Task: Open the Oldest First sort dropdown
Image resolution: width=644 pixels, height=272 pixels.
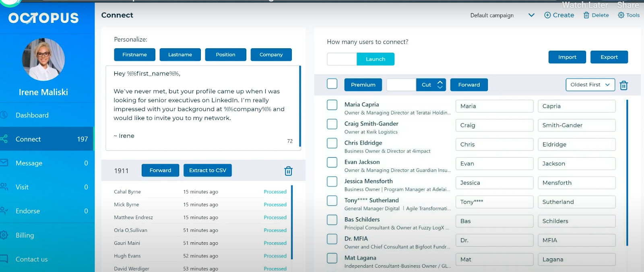Action: [x=590, y=85]
